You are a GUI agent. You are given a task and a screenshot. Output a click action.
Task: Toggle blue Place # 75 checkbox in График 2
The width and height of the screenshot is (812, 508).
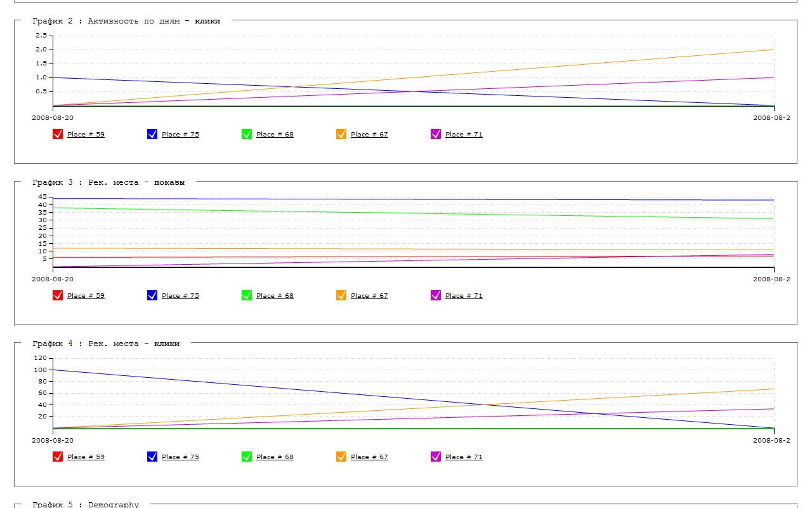point(152,134)
